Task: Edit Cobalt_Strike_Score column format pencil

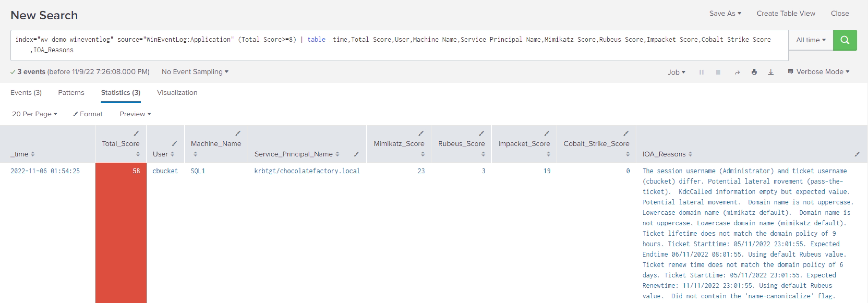Action: (x=626, y=133)
